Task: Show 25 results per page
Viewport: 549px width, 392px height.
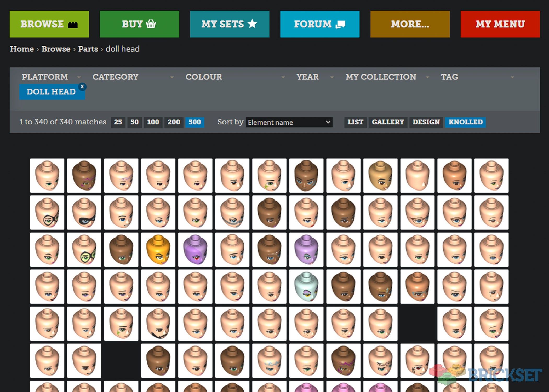Action: (x=118, y=122)
